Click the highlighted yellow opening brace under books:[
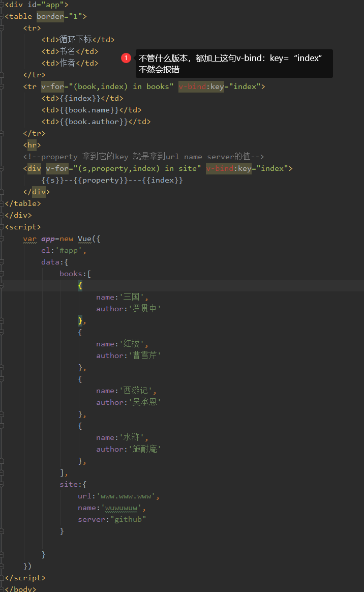The image size is (364, 592). click(x=80, y=285)
